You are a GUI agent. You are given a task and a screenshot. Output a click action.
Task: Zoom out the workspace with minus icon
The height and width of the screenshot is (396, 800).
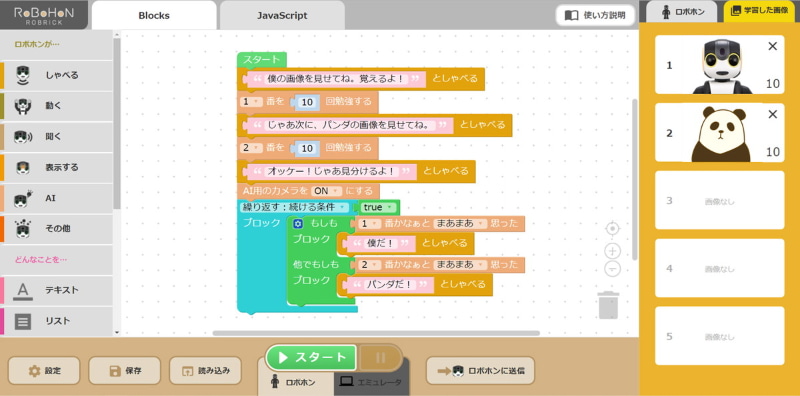[612, 268]
